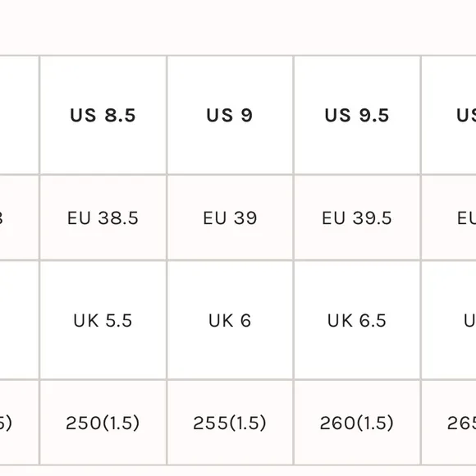Choose the UK 6.5 size cell

click(x=357, y=320)
